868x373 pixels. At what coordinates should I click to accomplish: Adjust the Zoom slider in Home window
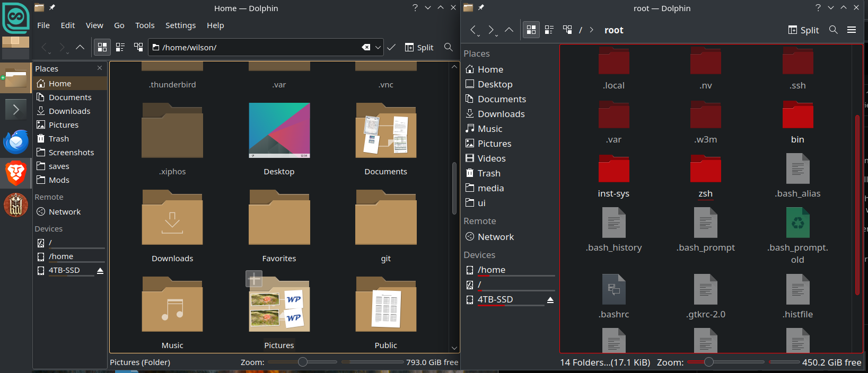coord(303,362)
